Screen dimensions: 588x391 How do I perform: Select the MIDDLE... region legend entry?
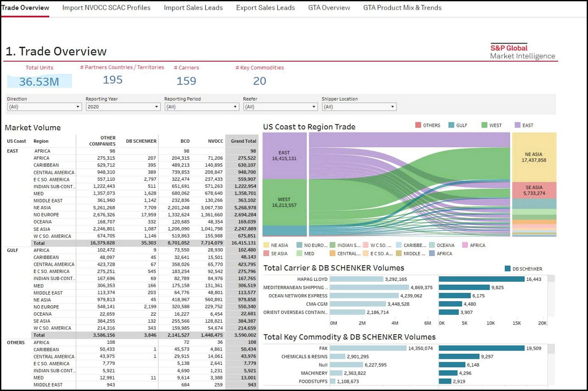click(411, 253)
